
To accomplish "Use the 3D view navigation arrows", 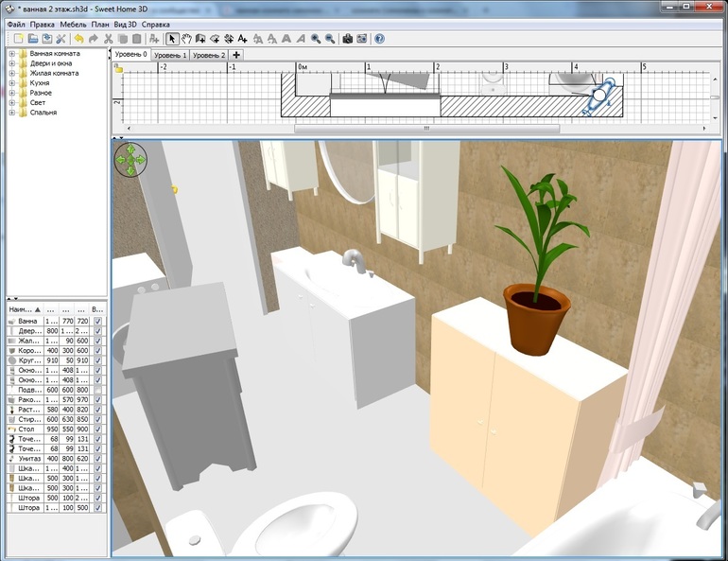I will pyautogui.click(x=130, y=159).
